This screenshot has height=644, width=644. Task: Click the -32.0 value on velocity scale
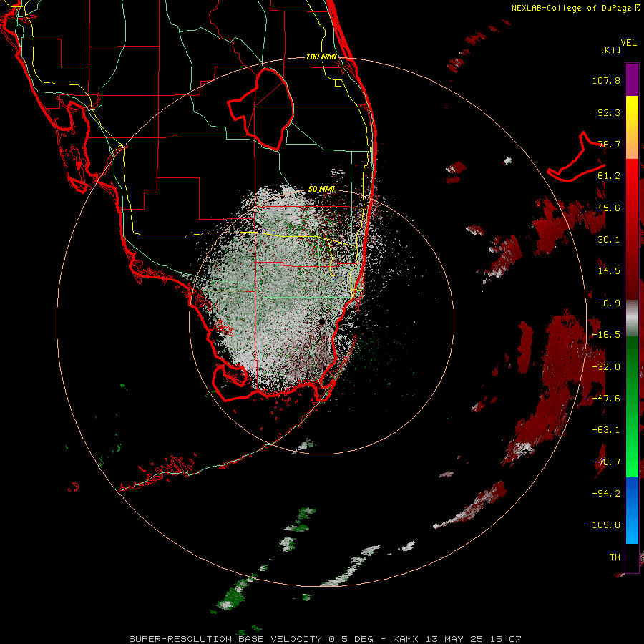(x=606, y=367)
